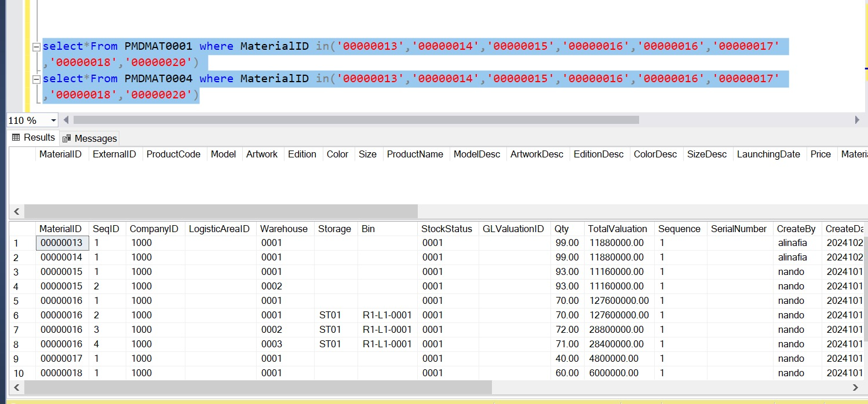
Task: Select the SizeDesc column header
Action: point(707,155)
